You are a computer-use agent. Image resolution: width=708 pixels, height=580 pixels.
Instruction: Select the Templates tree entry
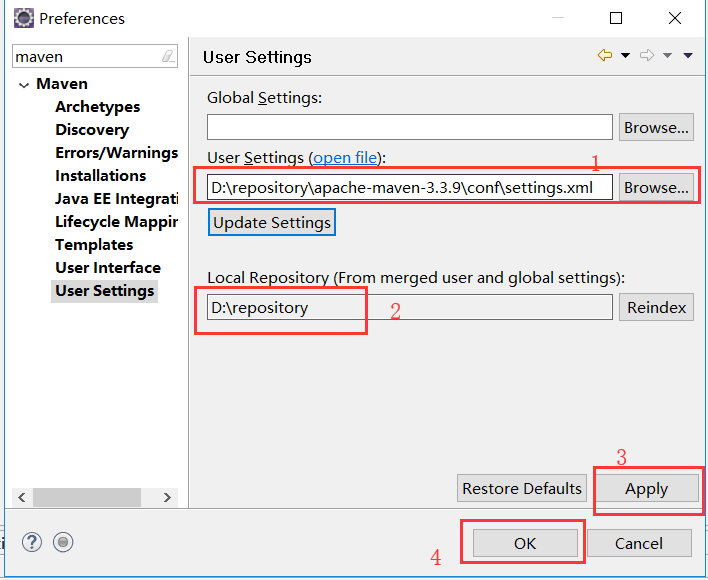[94, 245]
